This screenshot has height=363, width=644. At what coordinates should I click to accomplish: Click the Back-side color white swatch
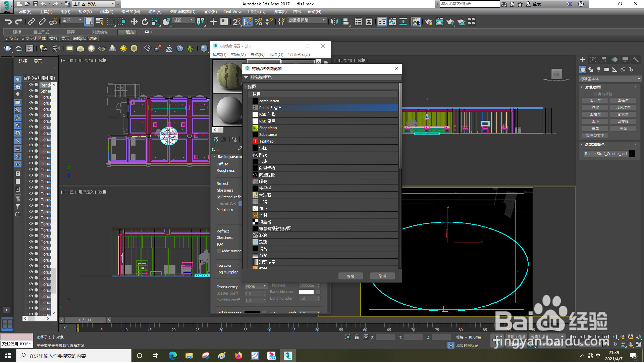(306, 292)
